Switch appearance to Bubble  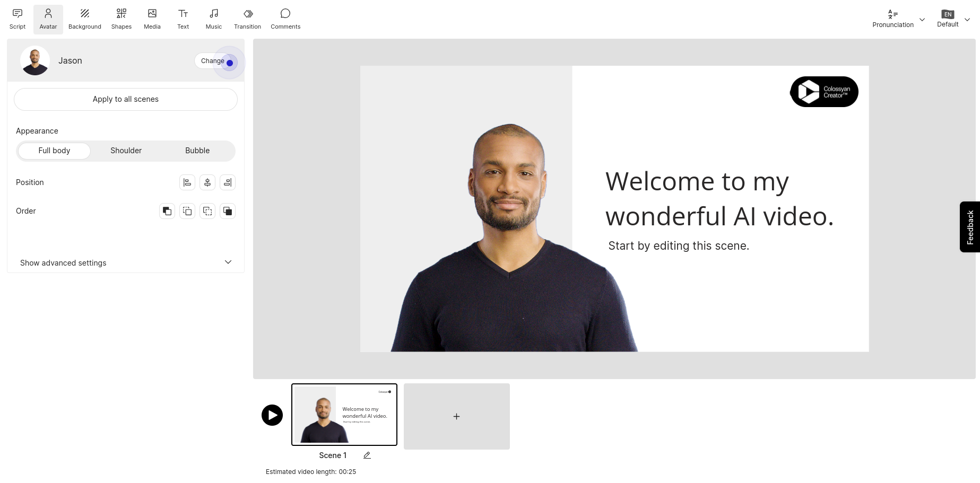(x=197, y=151)
